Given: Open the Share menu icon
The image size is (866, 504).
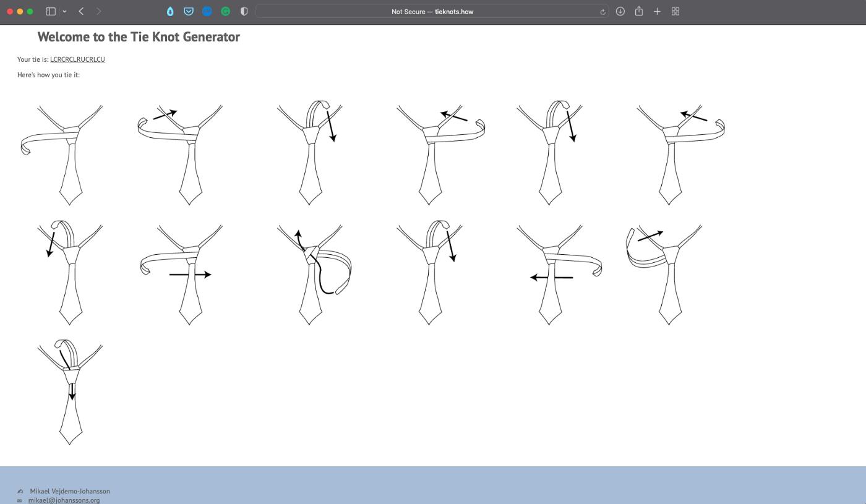Looking at the screenshot, I should [638, 11].
